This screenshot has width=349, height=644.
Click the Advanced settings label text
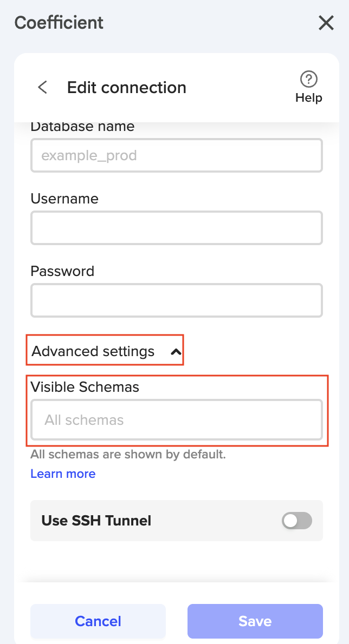coord(93,352)
